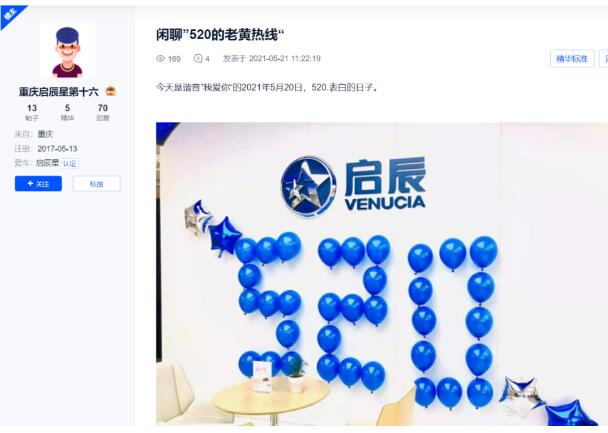Open the 520 balloon photo
Viewport: 608px width, 433px height.
tap(382, 274)
